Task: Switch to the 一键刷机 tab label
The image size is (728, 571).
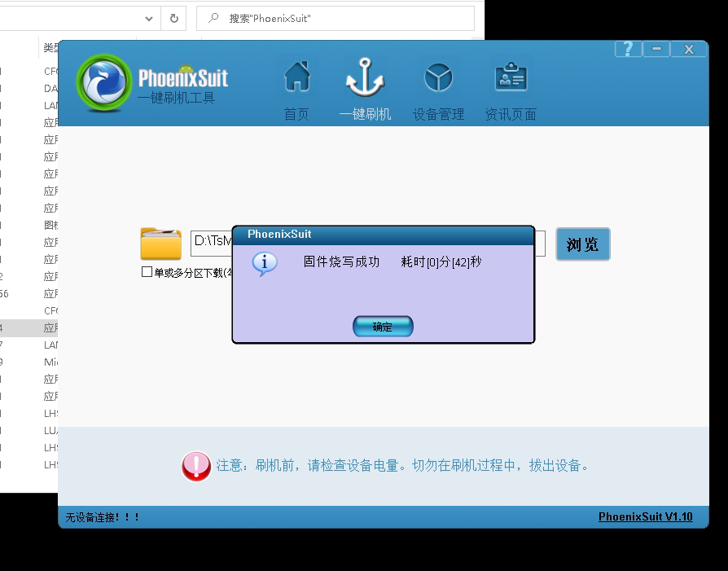Action: click(365, 114)
